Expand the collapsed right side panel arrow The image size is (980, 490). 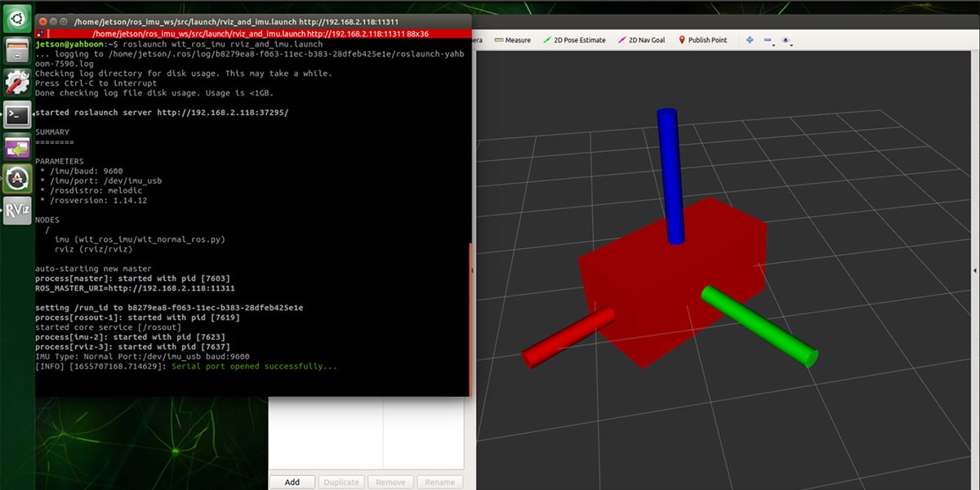976,270
